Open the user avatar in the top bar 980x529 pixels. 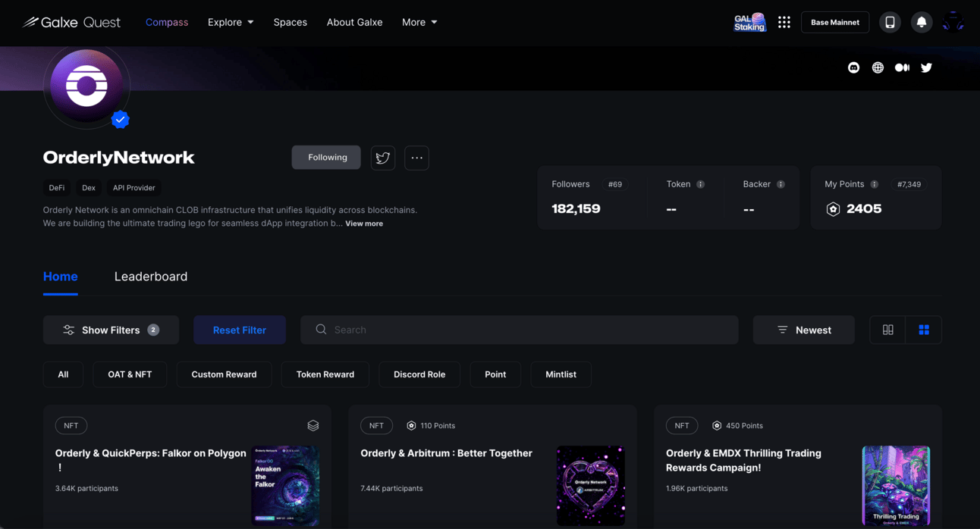(x=953, y=22)
